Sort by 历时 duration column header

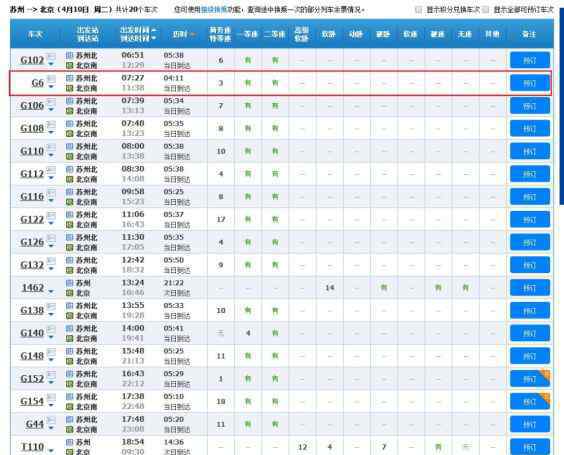[x=183, y=35]
